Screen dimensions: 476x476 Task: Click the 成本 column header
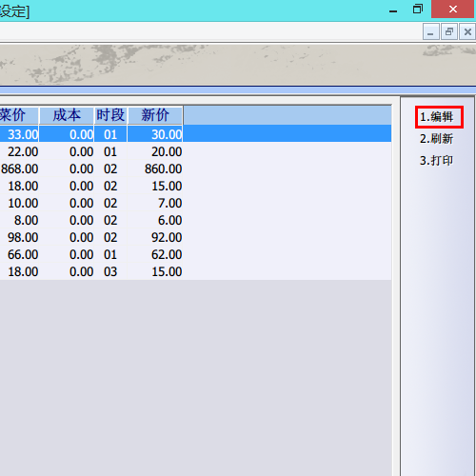(67, 115)
